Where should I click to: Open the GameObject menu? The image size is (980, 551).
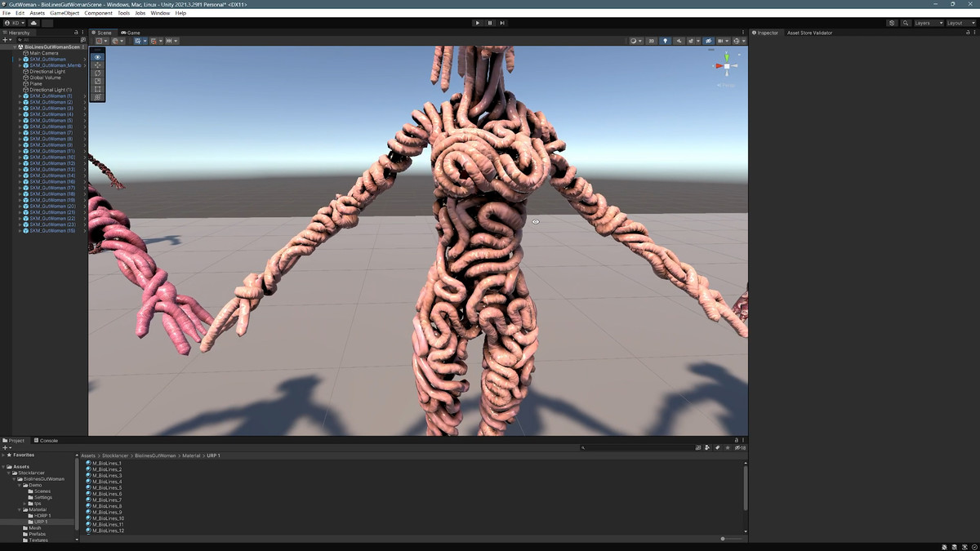pyautogui.click(x=65, y=13)
